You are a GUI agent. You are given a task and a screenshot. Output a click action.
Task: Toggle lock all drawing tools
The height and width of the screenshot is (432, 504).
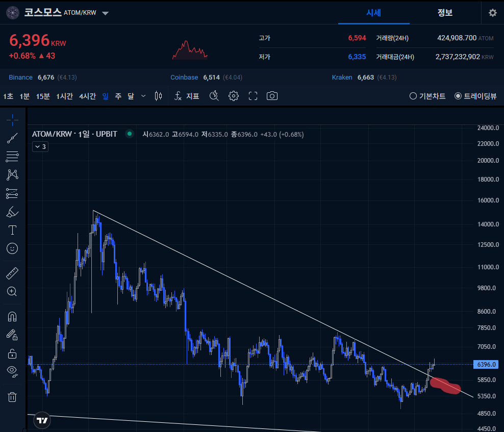coord(12,353)
